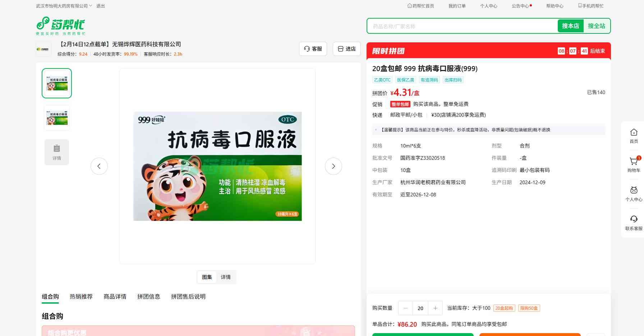644x336 pixels.
Task: Open 个人中心 icon in right sidebar
Action: pyautogui.click(x=634, y=193)
